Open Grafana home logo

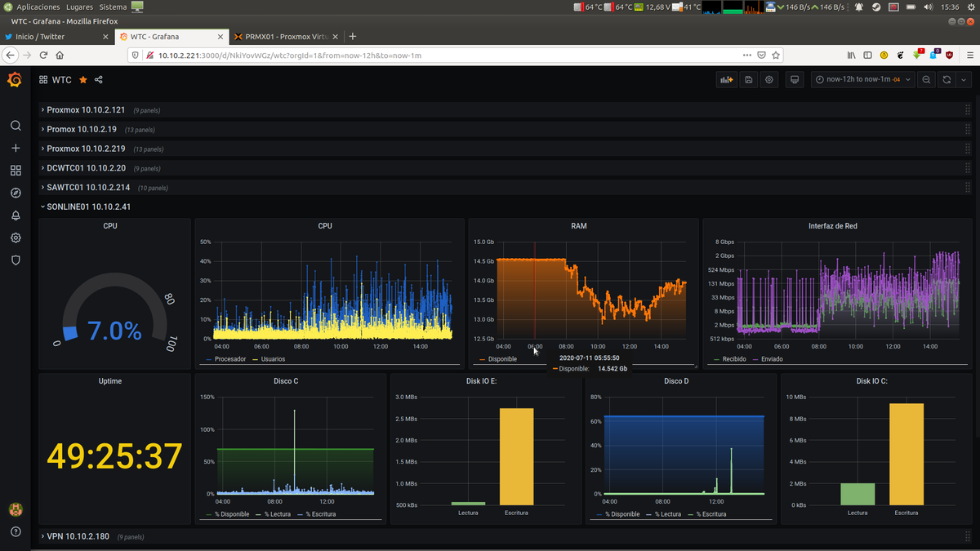tap(15, 80)
